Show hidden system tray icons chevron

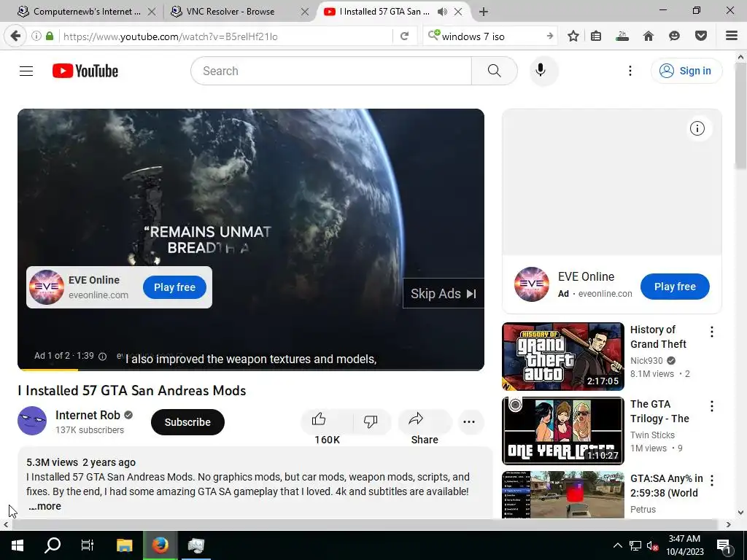pos(617,545)
